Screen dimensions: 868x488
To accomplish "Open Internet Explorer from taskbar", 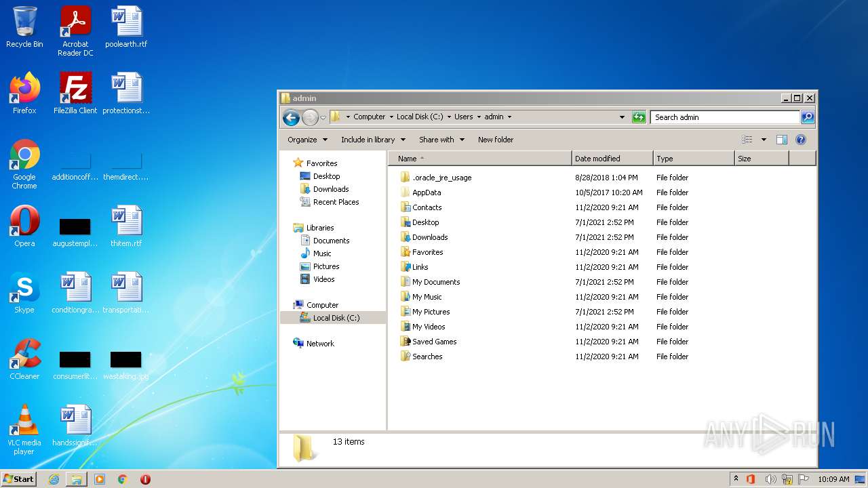I will [54, 479].
